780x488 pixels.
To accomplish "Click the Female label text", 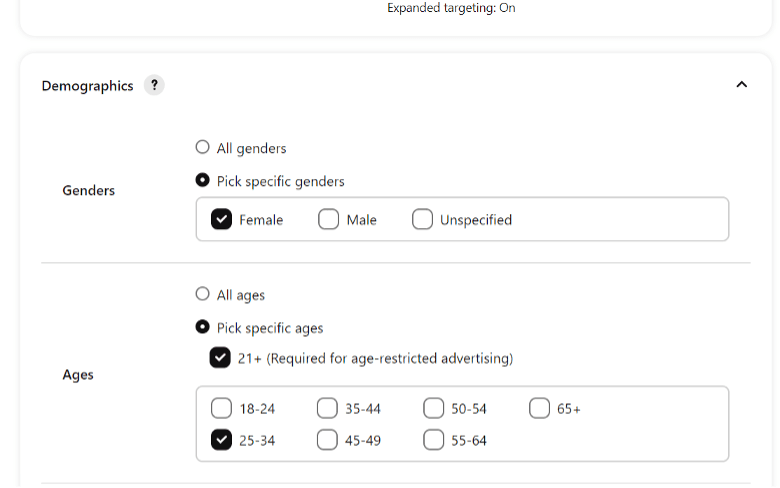I will click(261, 219).
